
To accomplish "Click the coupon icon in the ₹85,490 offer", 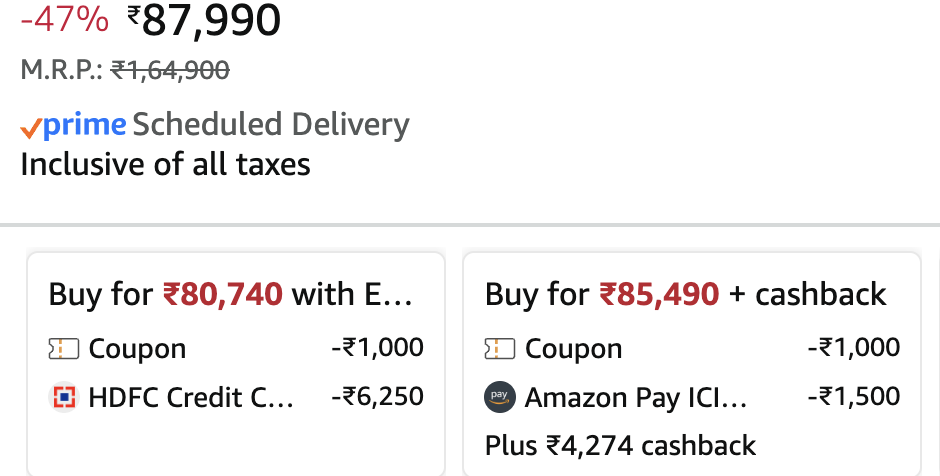I will [499, 349].
